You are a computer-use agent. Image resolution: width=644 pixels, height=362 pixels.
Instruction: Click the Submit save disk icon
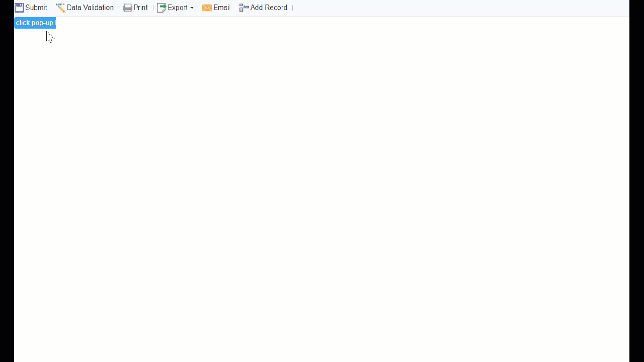click(19, 7)
